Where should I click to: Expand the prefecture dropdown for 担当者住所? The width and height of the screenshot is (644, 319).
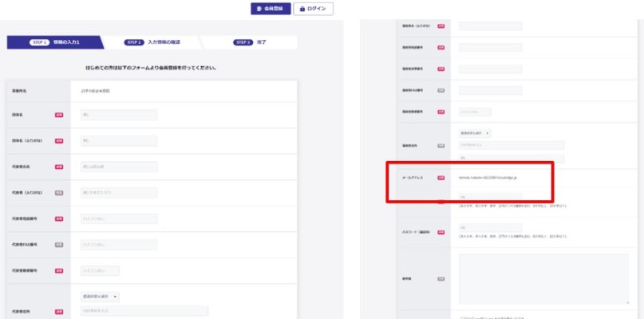pos(475,133)
